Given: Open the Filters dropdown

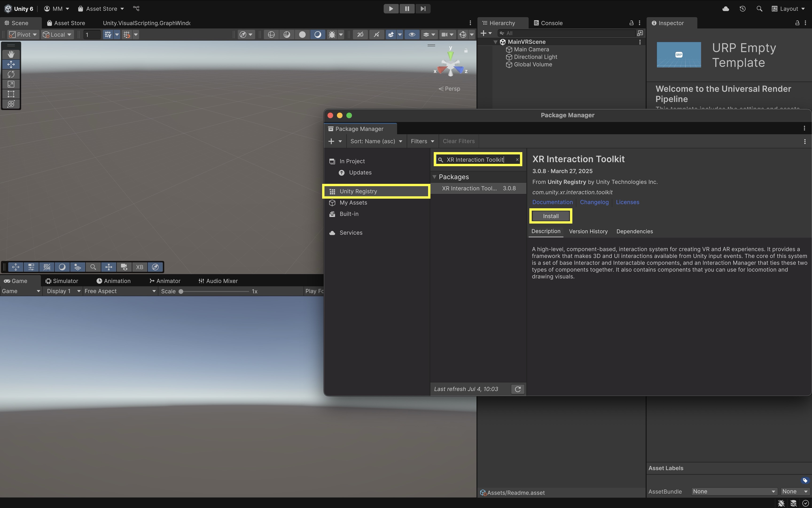Looking at the screenshot, I should pyautogui.click(x=422, y=141).
